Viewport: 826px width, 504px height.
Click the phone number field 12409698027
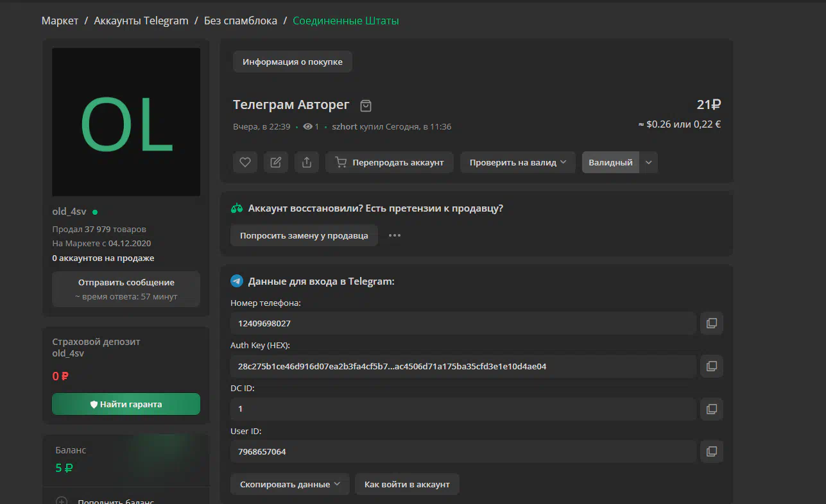point(463,323)
